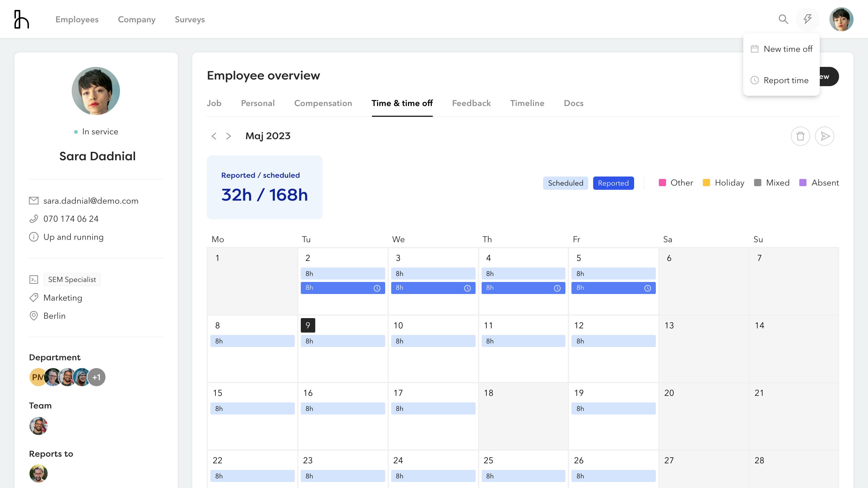This screenshot has width=868, height=488.
Task: Click the terminal icon beside SEM Specialist
Action: (34, 280)
